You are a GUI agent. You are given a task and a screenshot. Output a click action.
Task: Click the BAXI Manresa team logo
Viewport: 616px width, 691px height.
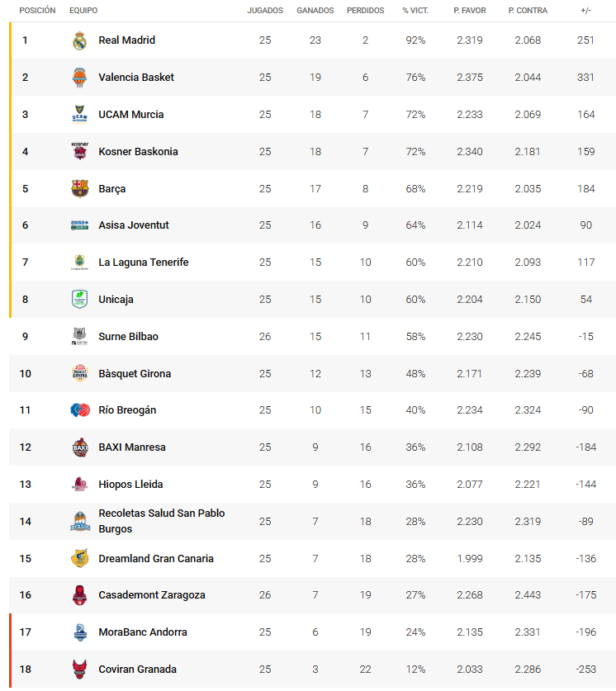tap(79, 447)
